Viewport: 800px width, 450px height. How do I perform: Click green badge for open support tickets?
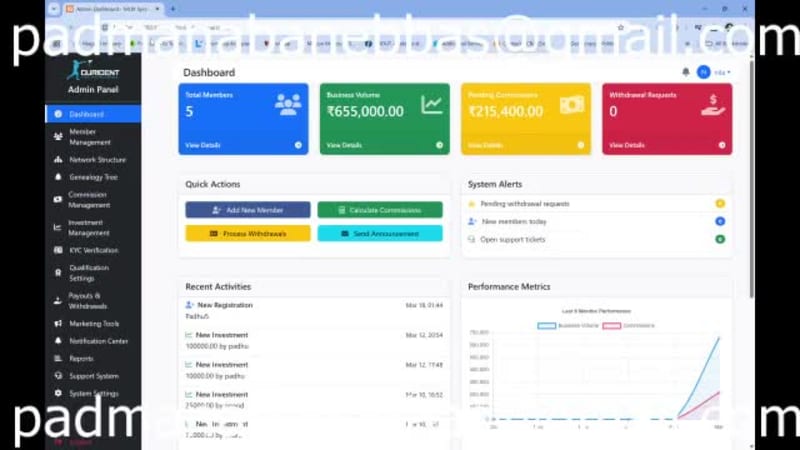720,239
